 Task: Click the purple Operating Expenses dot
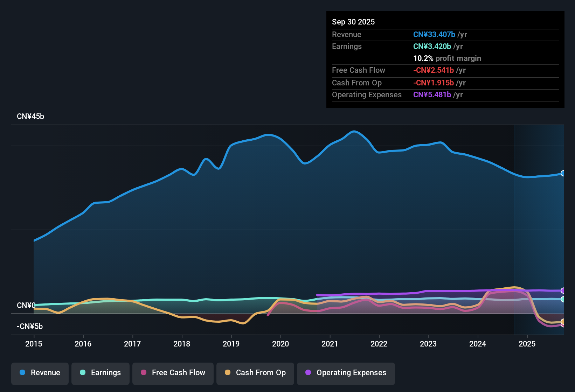point(308,373)
